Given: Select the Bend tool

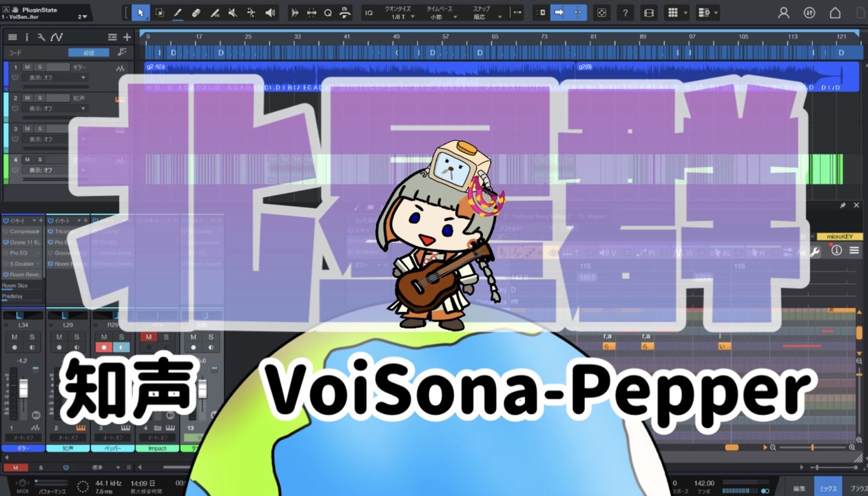Looking at the screenshot, I should tap(251, 12).
